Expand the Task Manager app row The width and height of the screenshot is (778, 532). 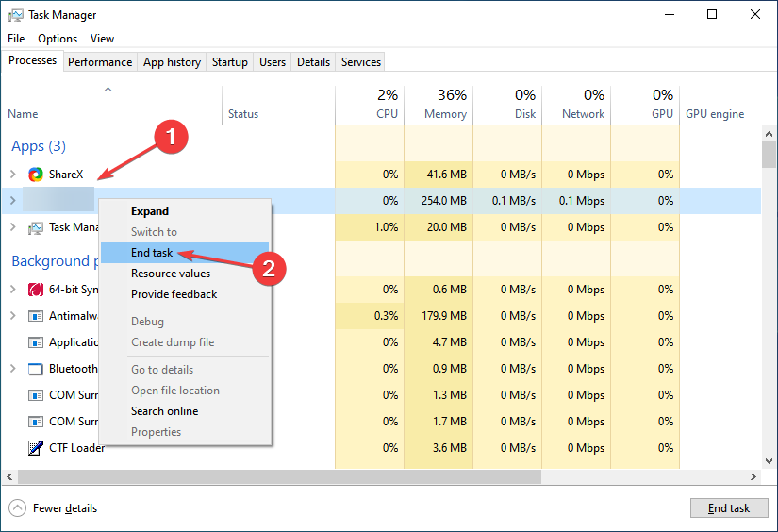[13, 227]
